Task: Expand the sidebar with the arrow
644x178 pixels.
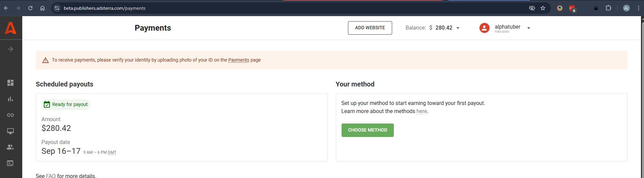Action: (x=10, y=49)
